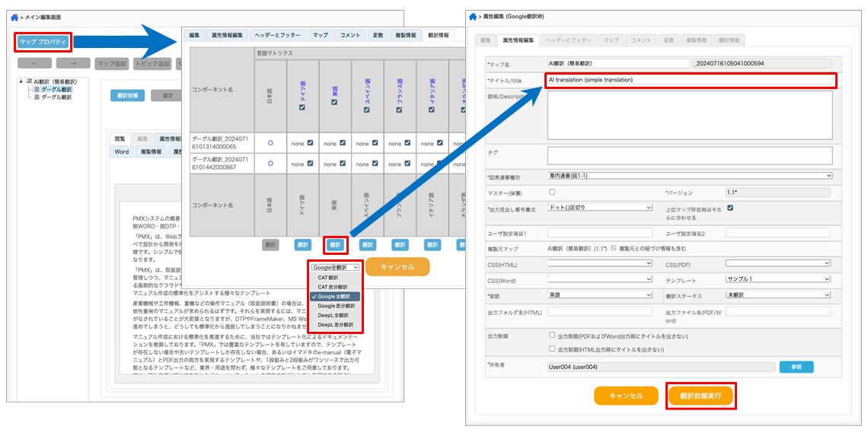Image resolution: width=868 pixels, height=439 pixels.
Task: Open ヘッダーとフッター tab in language matrix panel
Action: point(277,36)
